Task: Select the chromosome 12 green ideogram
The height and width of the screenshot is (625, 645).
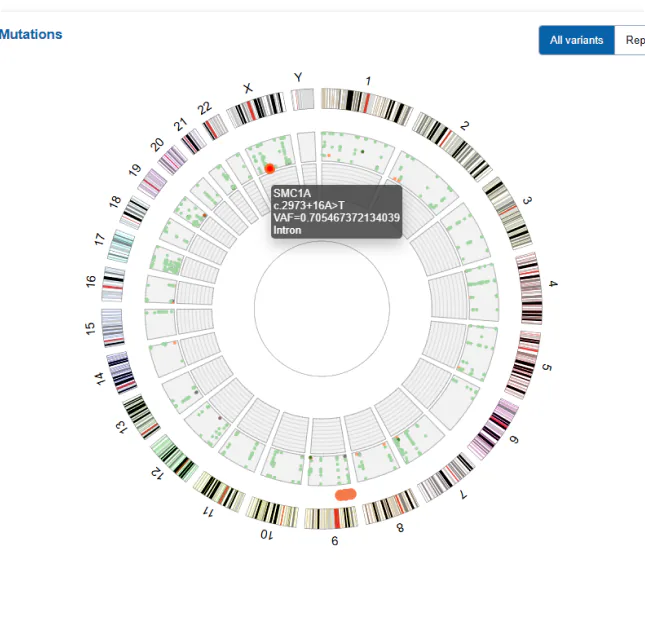Action: 174,458
